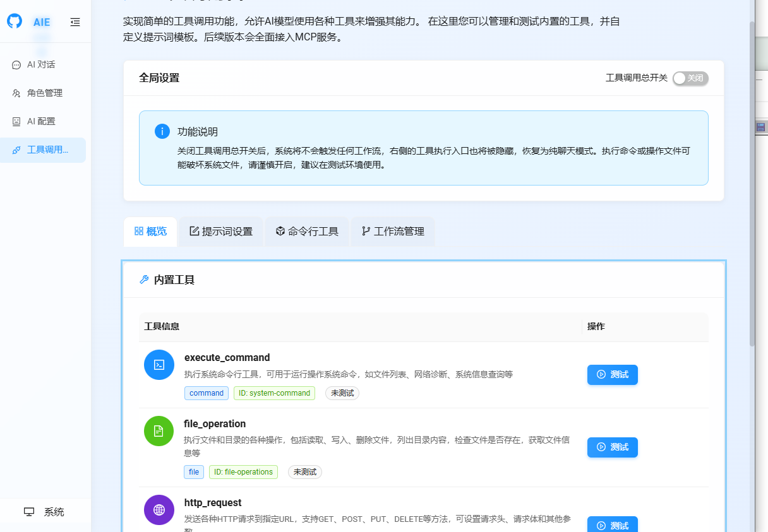
Task: Toggle the 工具调用总开关 switch
Action: point(690,78)
